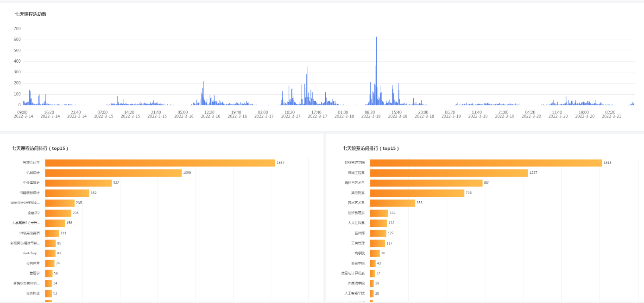Click the 04:20 time axis label
This screenshot has width=644, height=303.
(x=530, y=112)
